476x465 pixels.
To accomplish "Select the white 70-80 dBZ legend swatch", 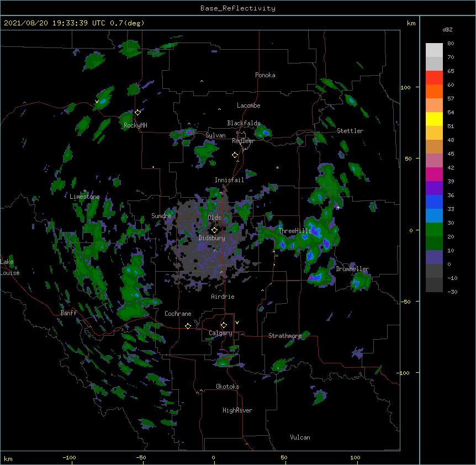I will click(x=434, y=50).
